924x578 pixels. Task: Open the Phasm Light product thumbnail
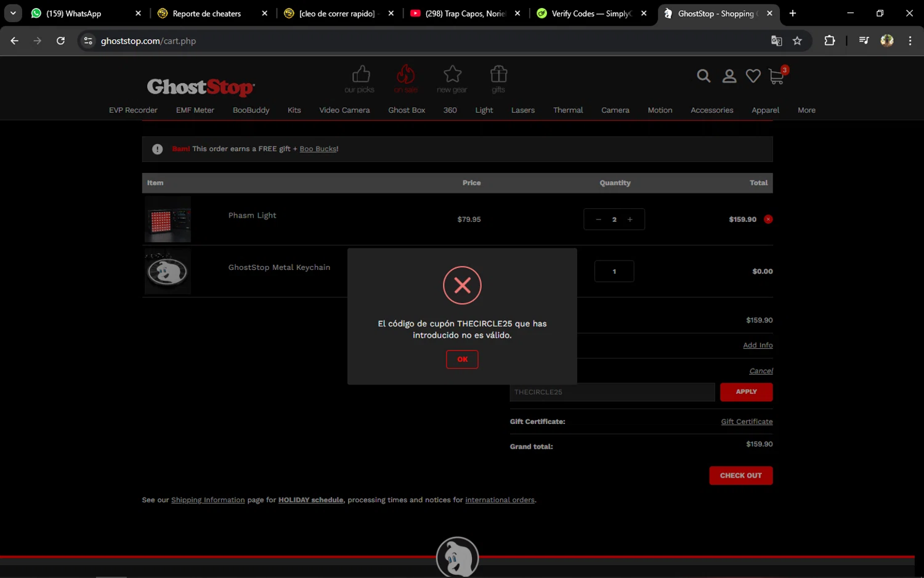(x=168, y=219)
